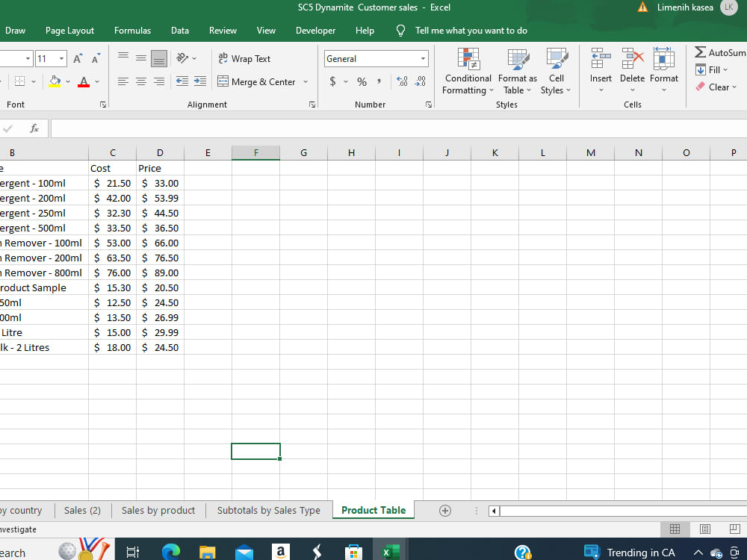Click Merge & Center button
Viewport: 747px width, 560px height.
(256, 82)
